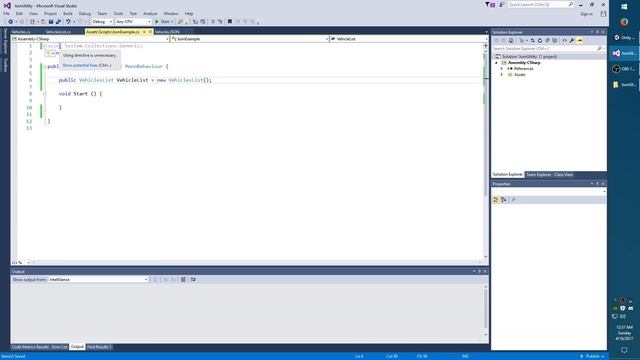Open the Project menu

[x=51, y=13]
